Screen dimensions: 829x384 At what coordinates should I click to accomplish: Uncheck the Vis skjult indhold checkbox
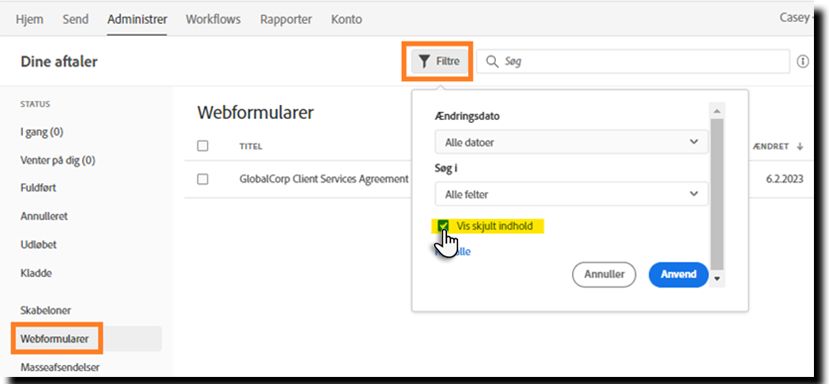point(443,226)
